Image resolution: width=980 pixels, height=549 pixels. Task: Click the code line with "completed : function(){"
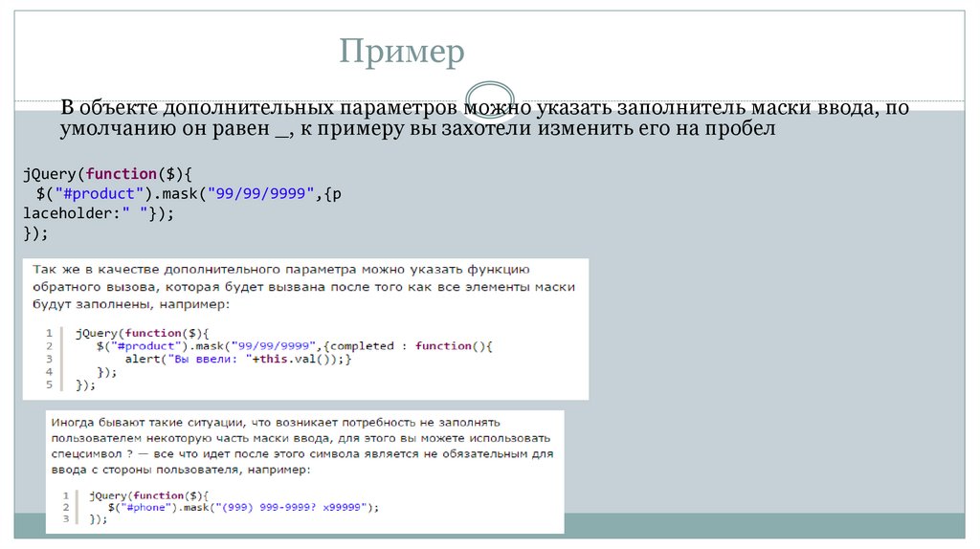(x=295, y=346)
